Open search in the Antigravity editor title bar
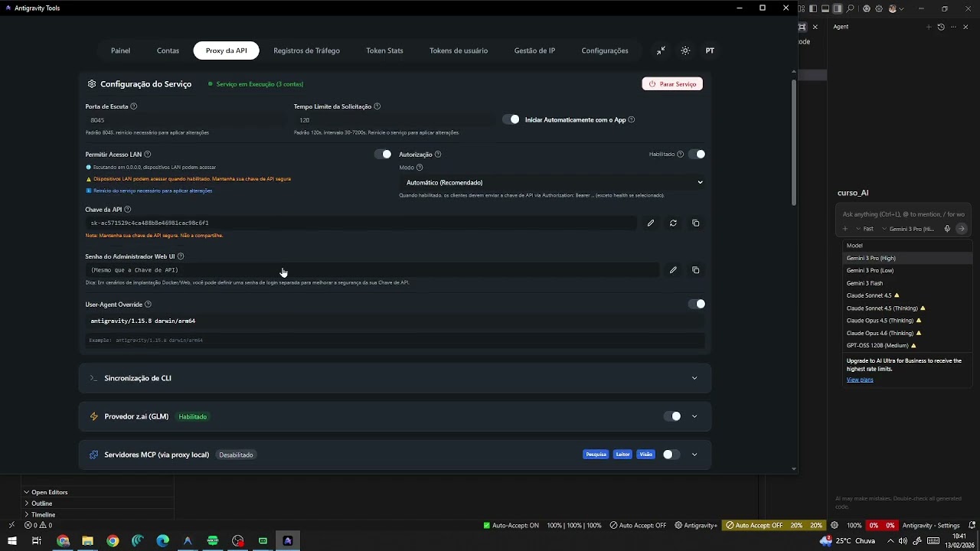Screen dimensions: 980x551 [851, 8]
